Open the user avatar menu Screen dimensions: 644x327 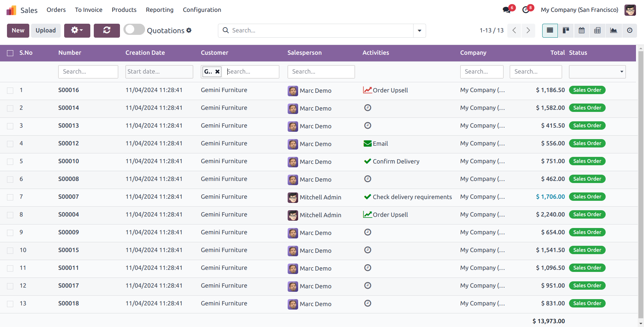point(630,10)
